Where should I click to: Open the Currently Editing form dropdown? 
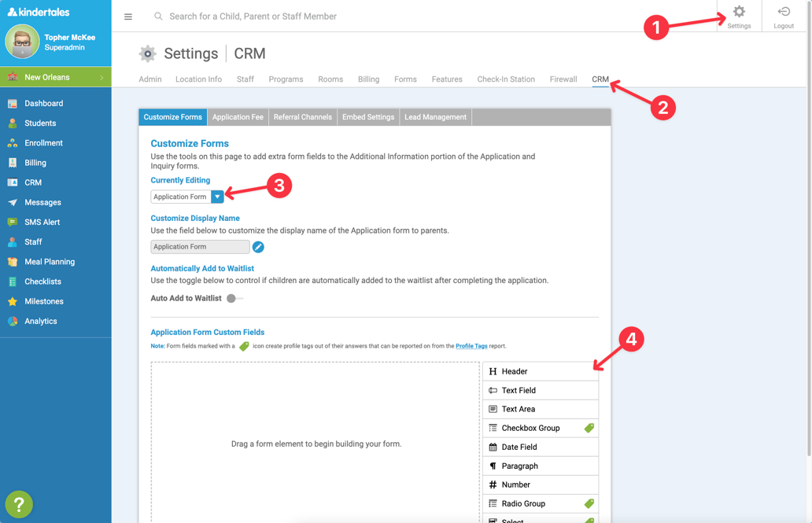(x=218, y=196)
